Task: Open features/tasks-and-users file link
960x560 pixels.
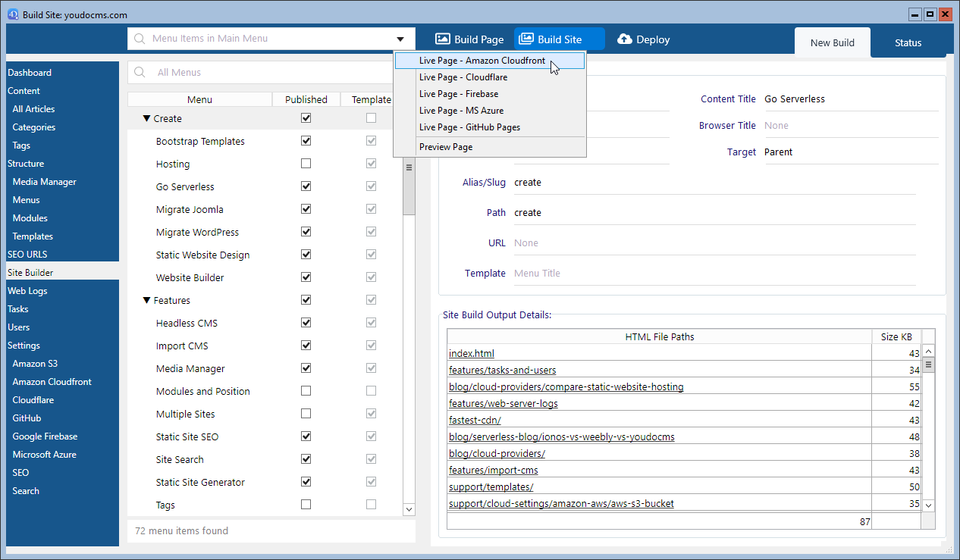Action: coord(502,371)
